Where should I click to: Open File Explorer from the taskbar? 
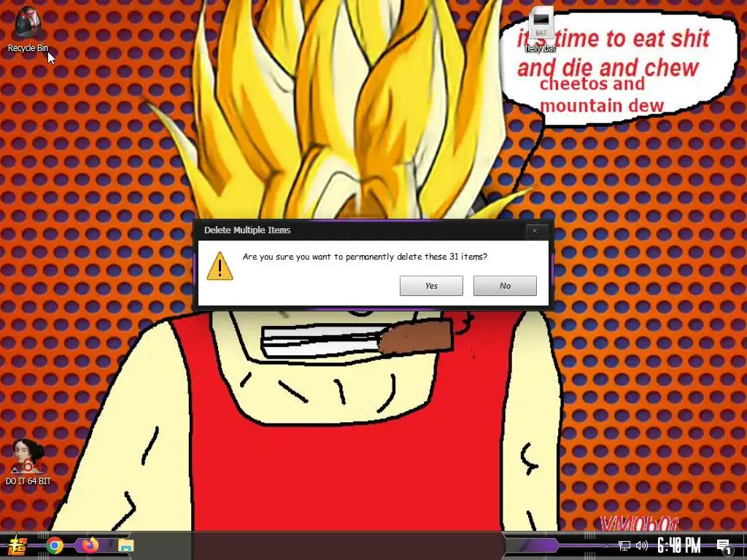[x=125, y=545]
